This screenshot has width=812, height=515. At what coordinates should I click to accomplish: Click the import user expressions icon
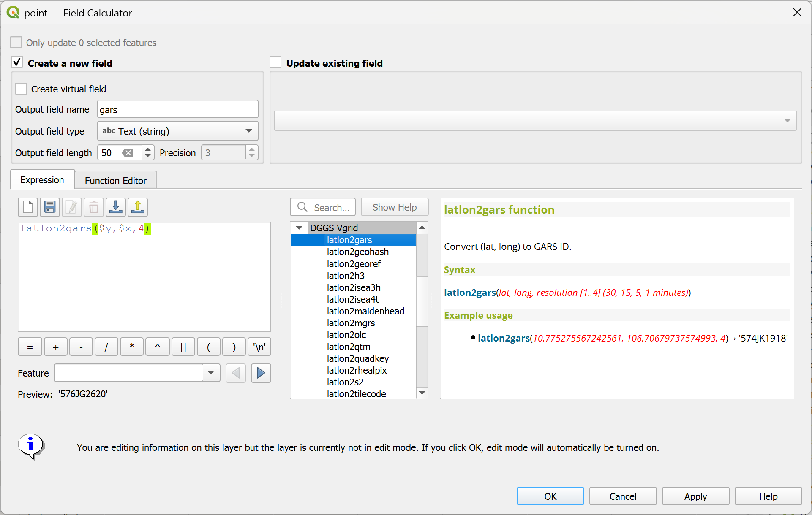click(116, 207)
